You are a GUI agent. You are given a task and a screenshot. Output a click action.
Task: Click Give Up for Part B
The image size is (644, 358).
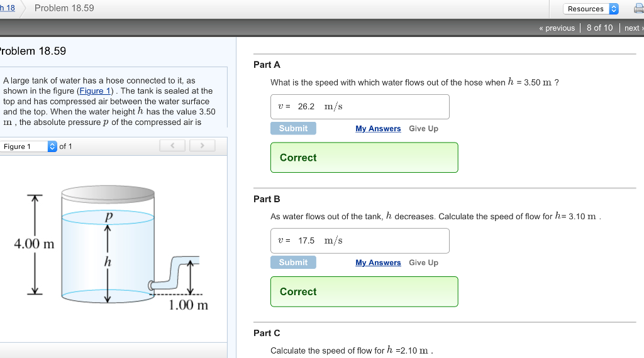[423, 263]
